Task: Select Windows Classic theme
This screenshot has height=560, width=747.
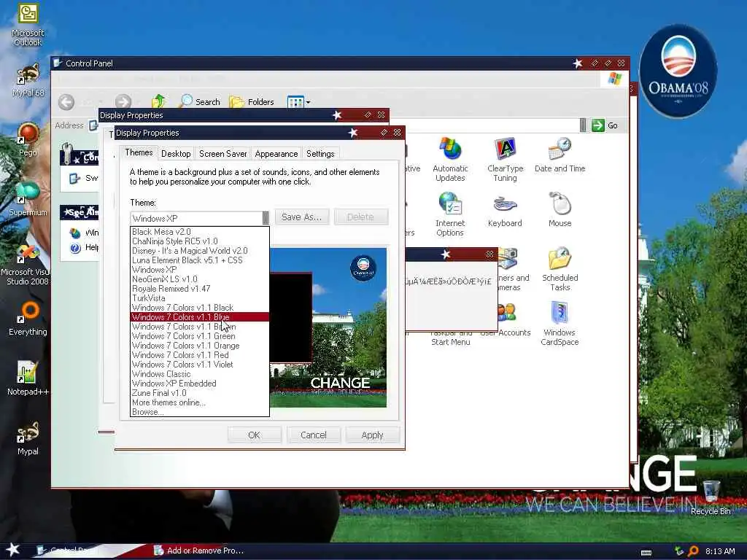Action: point(200,374)
